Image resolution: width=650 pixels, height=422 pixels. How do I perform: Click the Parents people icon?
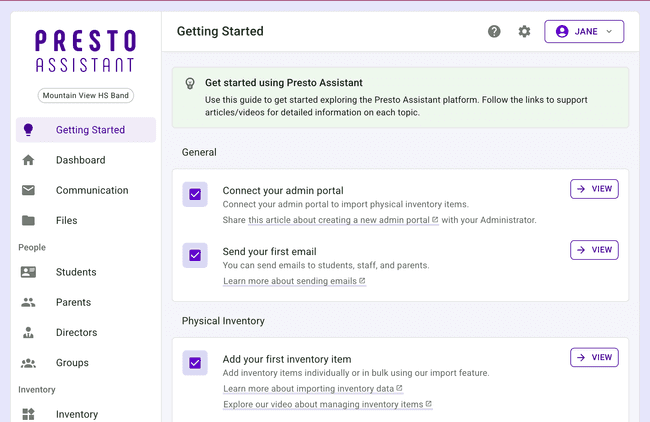coord(28,302)
